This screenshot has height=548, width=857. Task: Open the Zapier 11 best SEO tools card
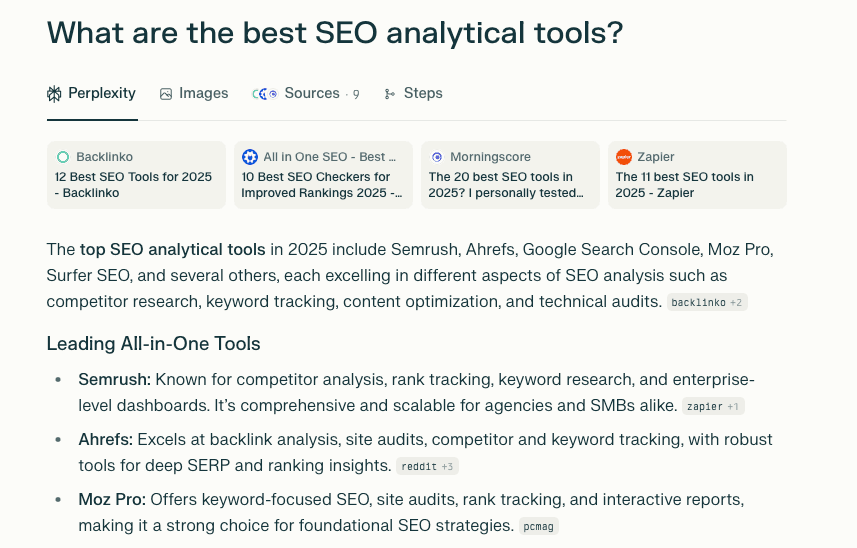pyautogui.click(x=697, y=176)
